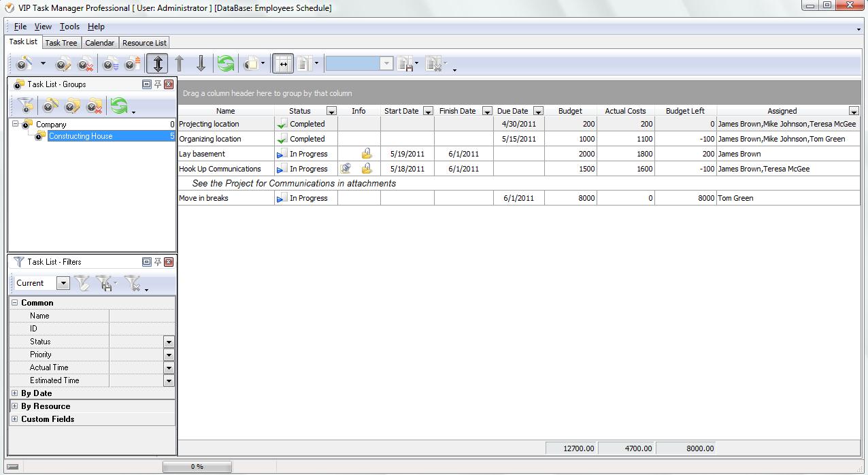Click the Clear Filter funnel icon
Viewport: 868px width, 475px height.
point(133,283)
